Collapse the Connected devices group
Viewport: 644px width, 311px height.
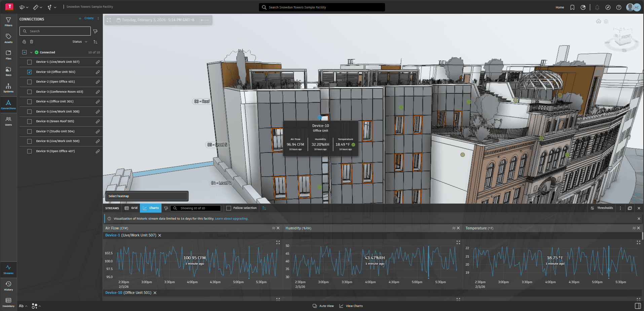(x=31, y=52)
